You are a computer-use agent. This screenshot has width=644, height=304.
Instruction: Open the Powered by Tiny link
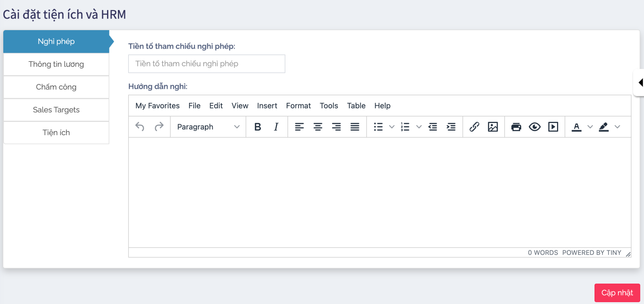(x=591, y=253)
